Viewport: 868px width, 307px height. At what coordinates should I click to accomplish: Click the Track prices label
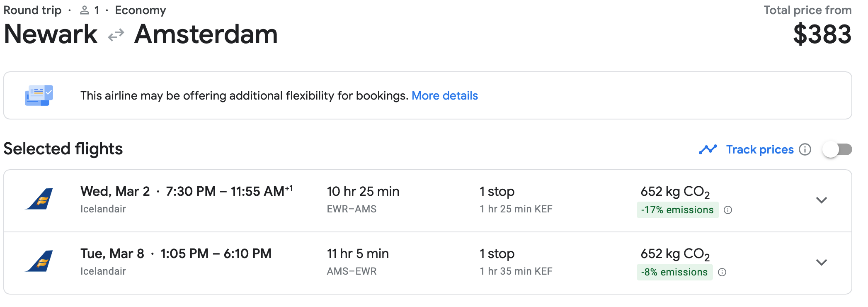point(760,149)
